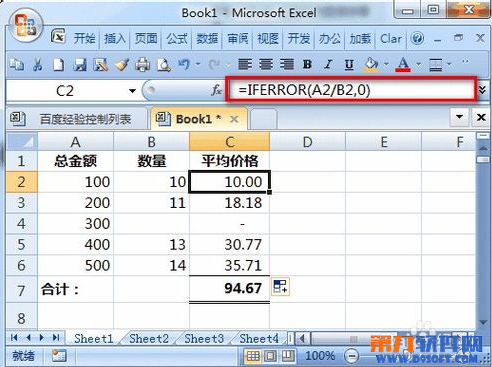The height and width of the screenshot is (367, 492).
Task: Click the Copy icon in toolbar
Action: tap(17, 64)
